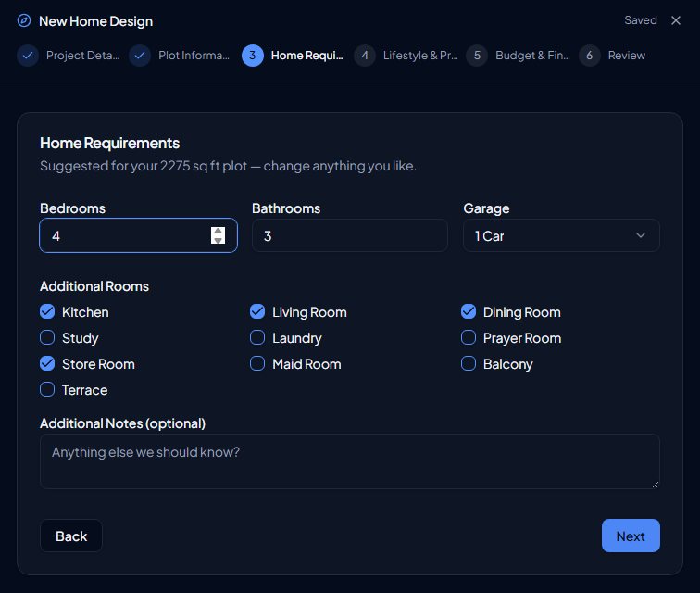The image size is (700, 593).
Task: Click the step 3 circle icon
Action: 253,56
